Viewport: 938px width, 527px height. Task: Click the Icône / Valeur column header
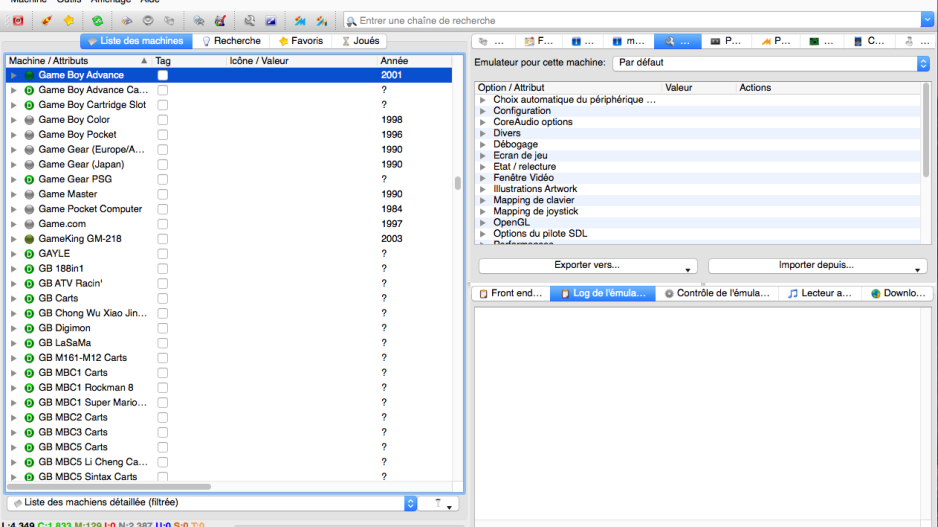(x=302, y=61)
